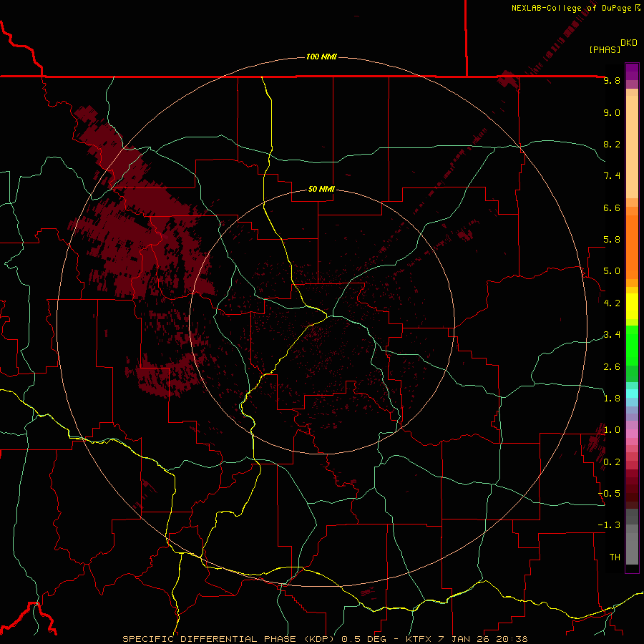This screenshot has height=644, width=644.
Task: Click the 3.4 legend value
Action: 612,335
